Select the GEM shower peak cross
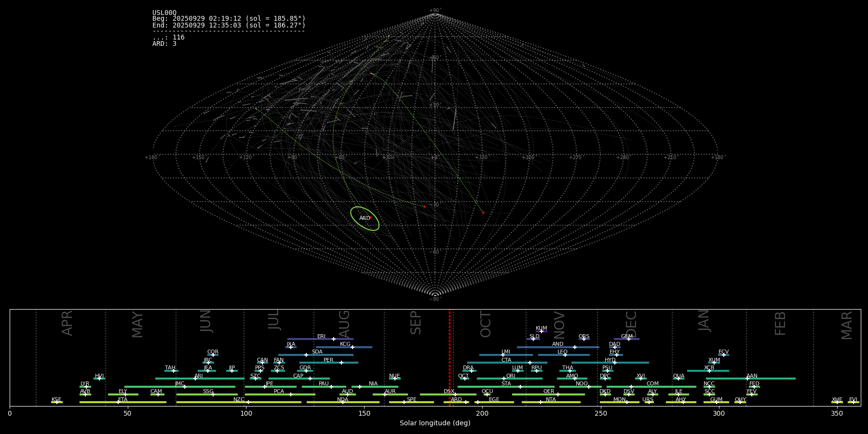Image resolution: width=868 pixels, height=434 pixels. [629, 339]
